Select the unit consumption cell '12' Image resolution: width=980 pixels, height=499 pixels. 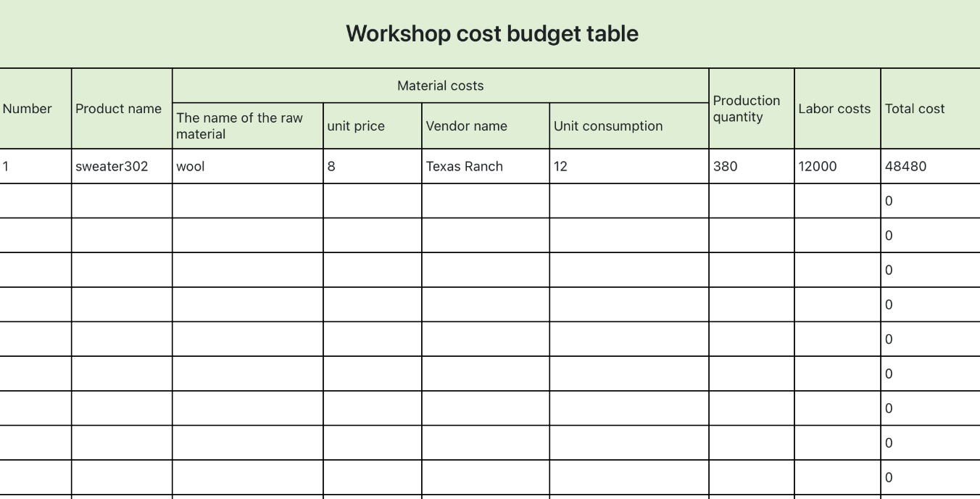[628, 166]
